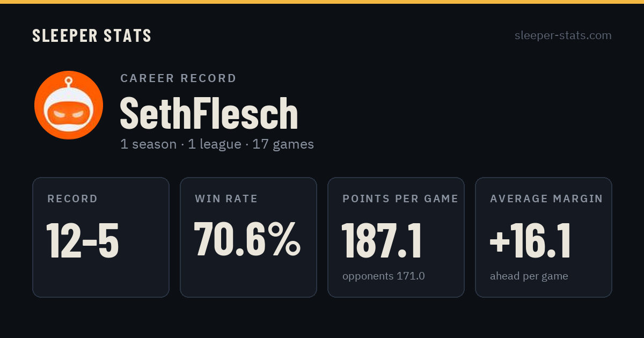Select the POINTS PER GAME card

coord(396,237)
